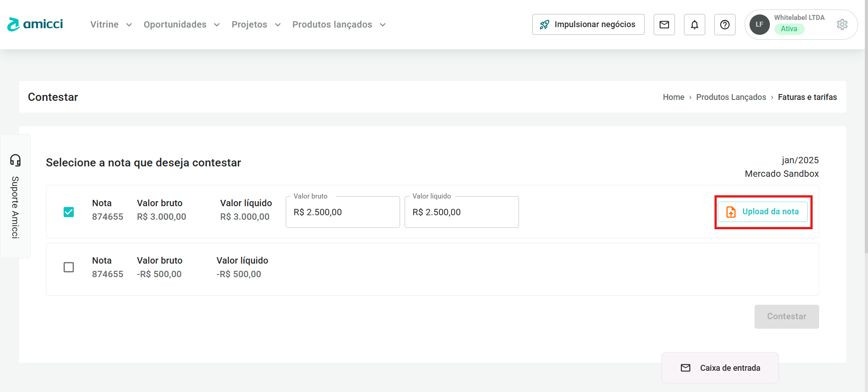Check the nota with -R$ 500,00 value
868x392 pixels.
point(69,267)
